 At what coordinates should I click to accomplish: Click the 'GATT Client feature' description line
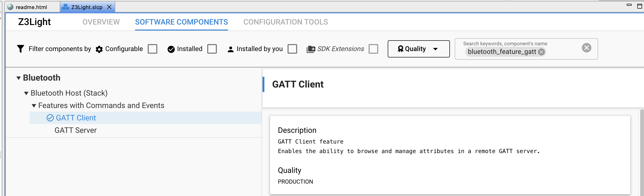[x=311, y=142]
